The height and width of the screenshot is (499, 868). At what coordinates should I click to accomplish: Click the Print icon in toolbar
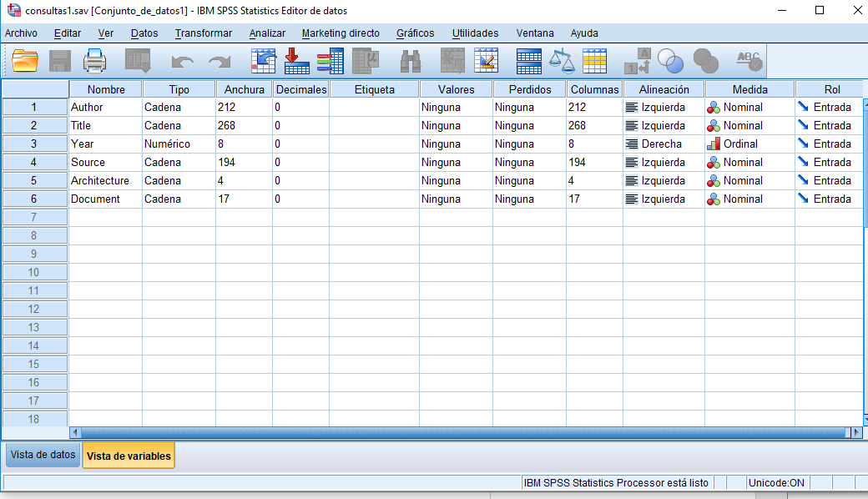tap(95, 61)
